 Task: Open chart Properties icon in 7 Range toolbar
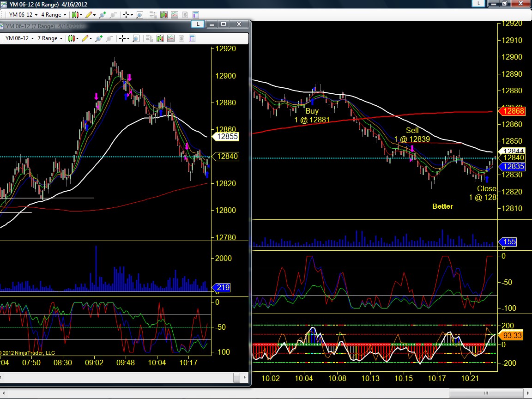[192, 38]
